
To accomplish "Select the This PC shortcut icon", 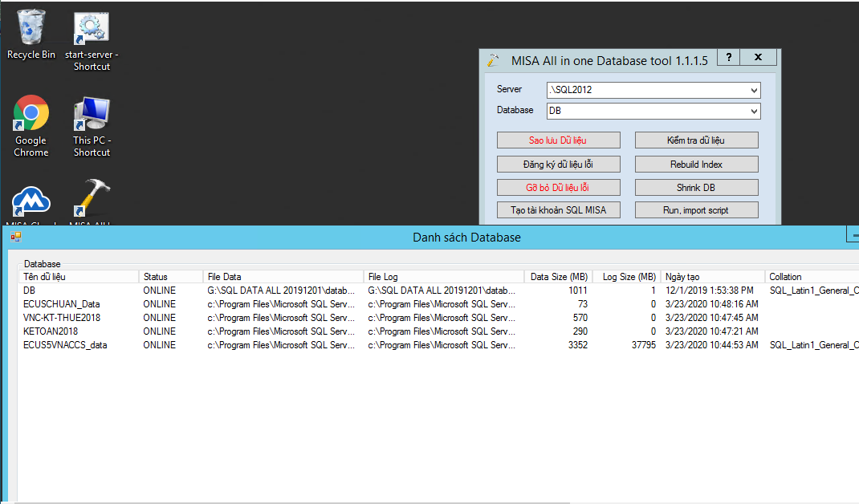I will [x=92, y=113].
